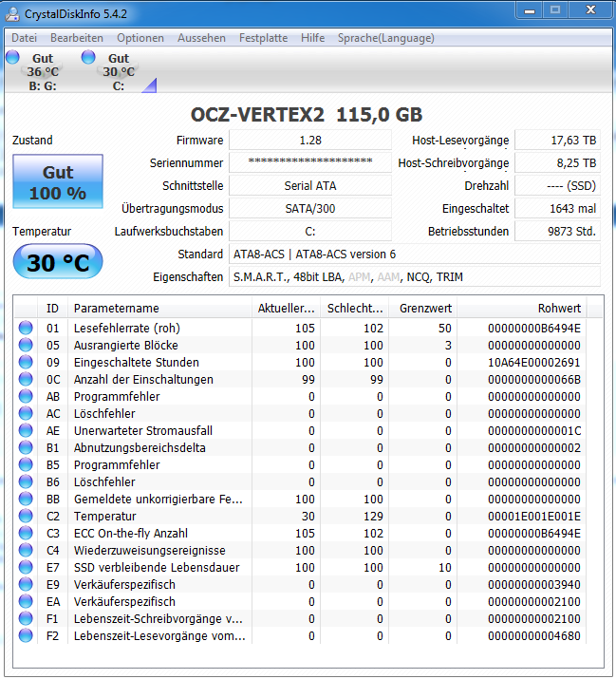Viewport: 616px width, 679px height.
Task: Click the Parametername column header
Action: click(x=159, y=309)
